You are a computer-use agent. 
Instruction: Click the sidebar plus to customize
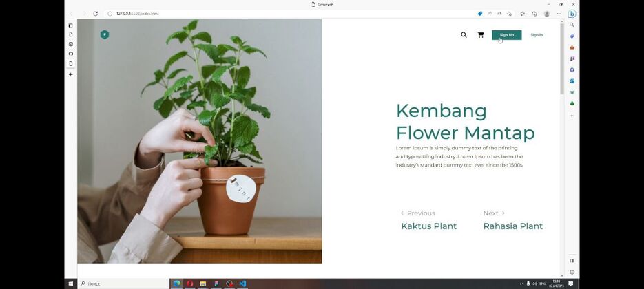point(572,116)
